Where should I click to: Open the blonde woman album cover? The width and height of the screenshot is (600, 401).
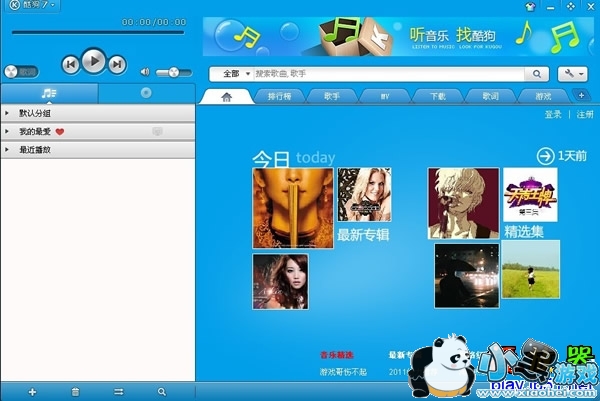coord(364,194)
